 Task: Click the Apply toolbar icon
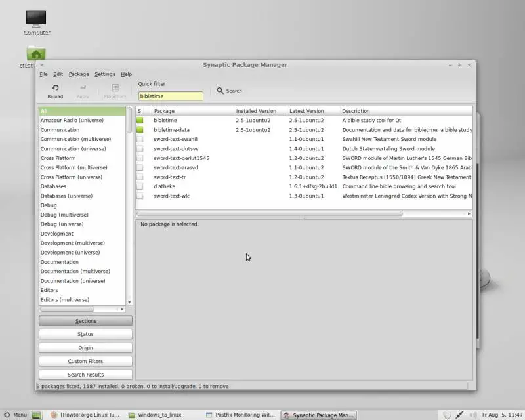tap(83, 88)
